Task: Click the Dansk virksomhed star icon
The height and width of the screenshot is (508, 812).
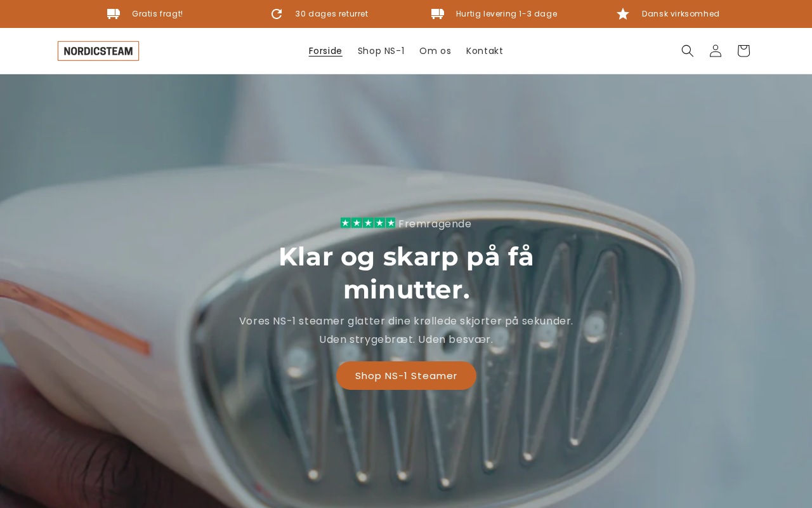Action: pyautogui.click(x=623, y=14)
